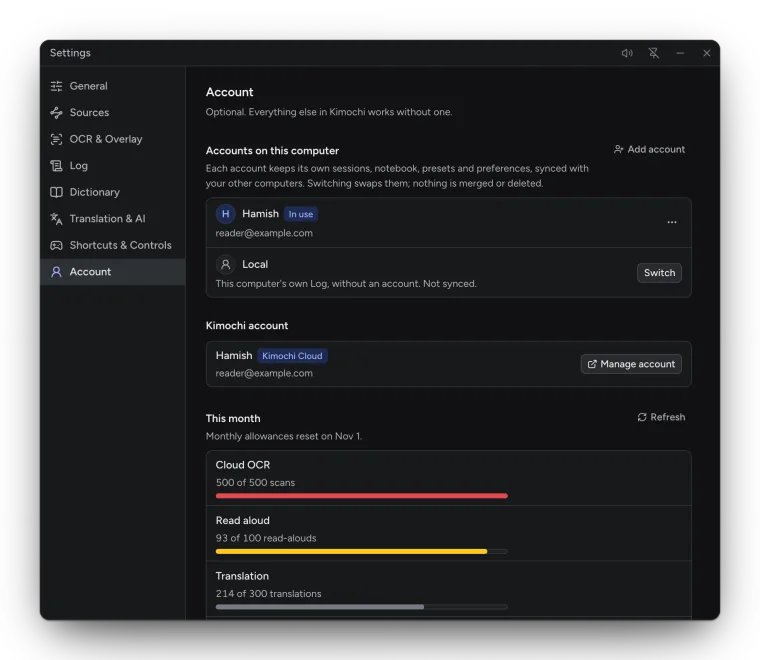Click the 'Kimochi Cloud' badge
The image size is (760, 660).
(292, 356)
